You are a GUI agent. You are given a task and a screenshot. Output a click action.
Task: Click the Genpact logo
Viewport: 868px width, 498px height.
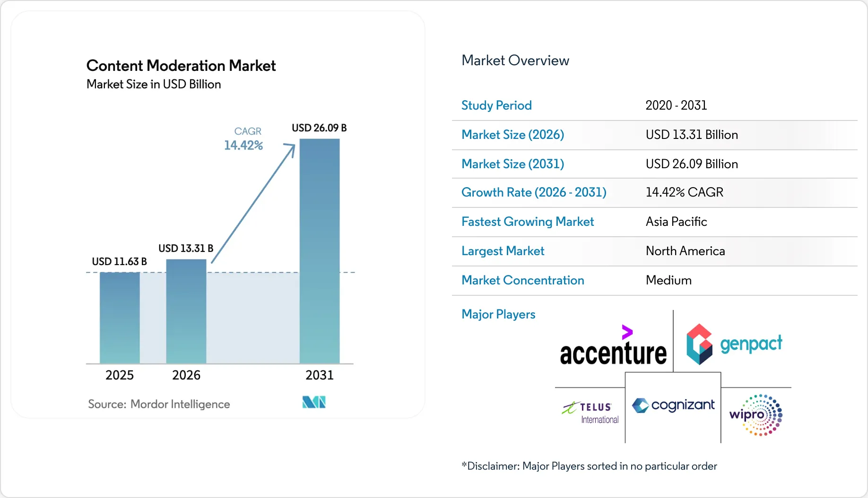[734, 344]
